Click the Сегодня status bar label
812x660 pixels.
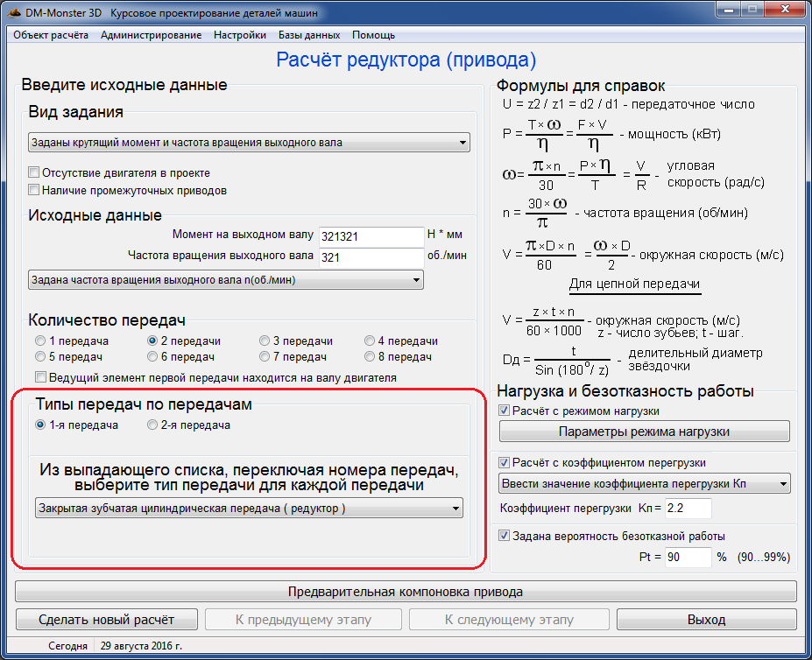(x=67, y=645)
